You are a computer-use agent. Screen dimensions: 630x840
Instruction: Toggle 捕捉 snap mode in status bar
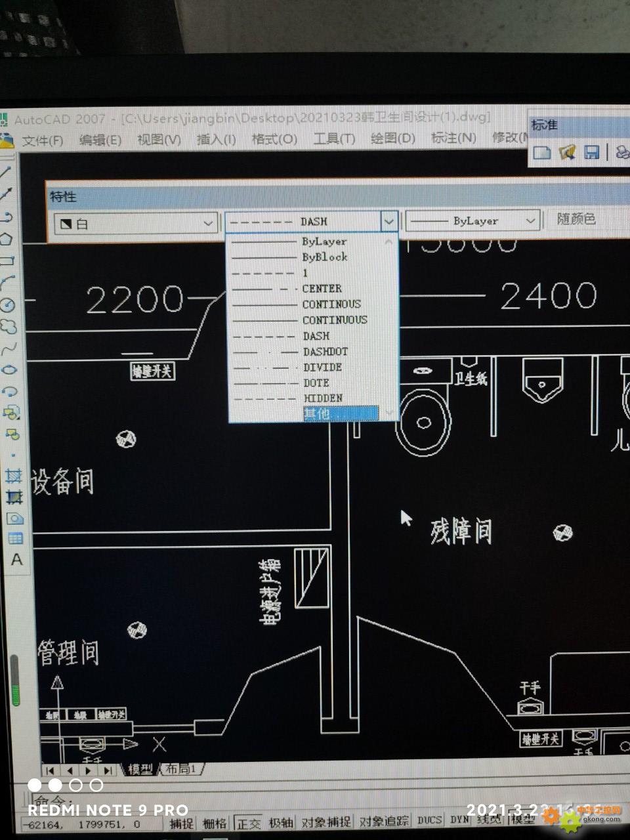[x=182, y=823]
